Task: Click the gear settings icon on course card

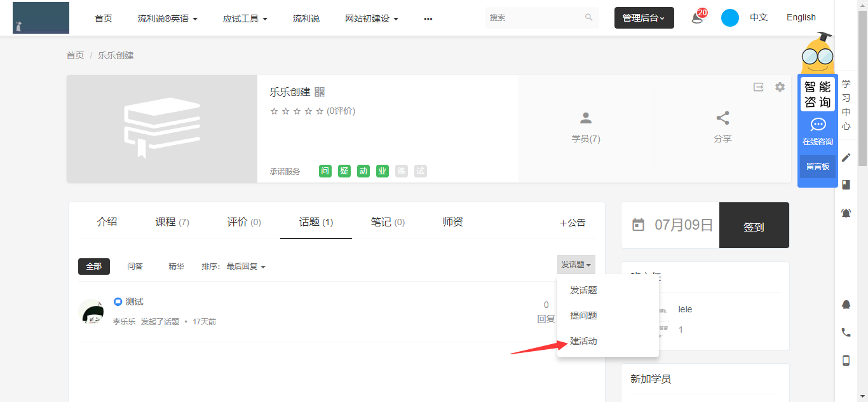Action: click(780, 87)
